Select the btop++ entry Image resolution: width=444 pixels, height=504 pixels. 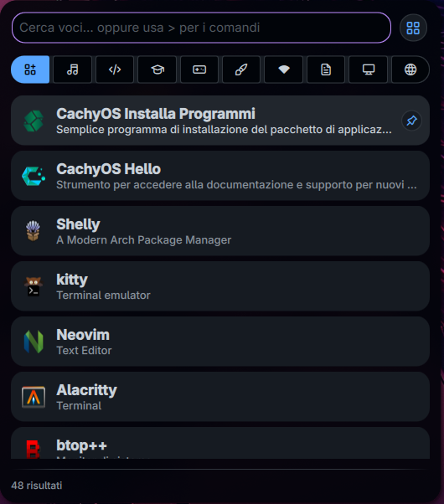(220, 444)
